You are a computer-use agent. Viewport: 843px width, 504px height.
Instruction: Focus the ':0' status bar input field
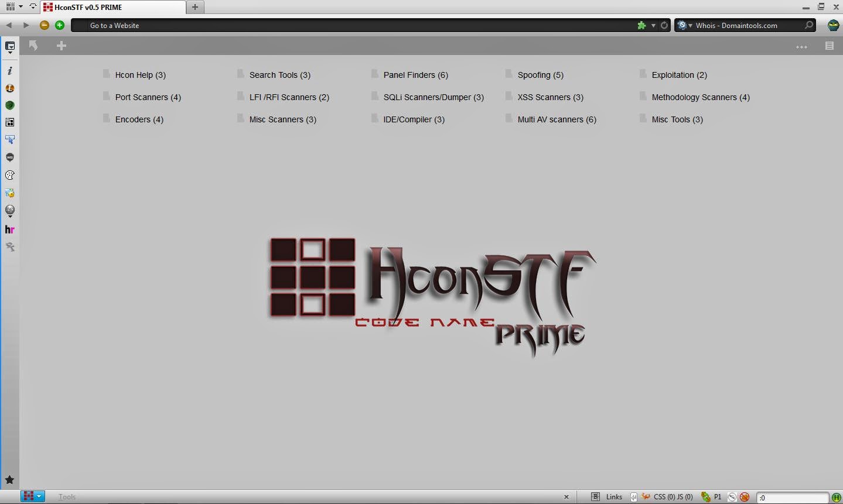[792, 498]
